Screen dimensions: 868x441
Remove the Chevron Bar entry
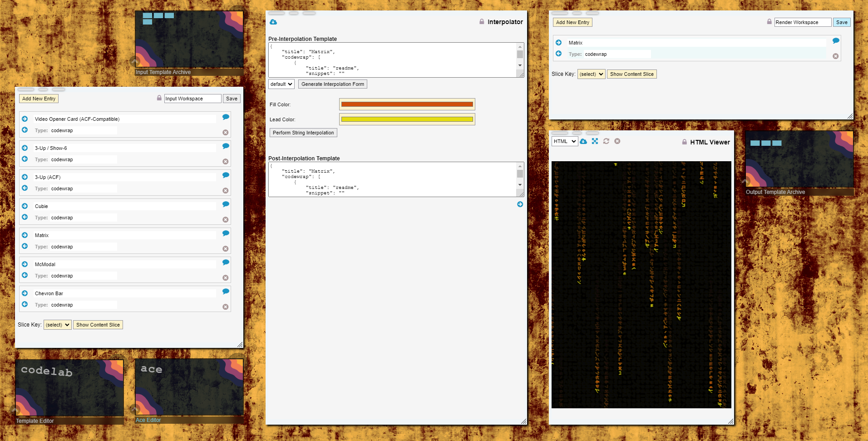225,307
